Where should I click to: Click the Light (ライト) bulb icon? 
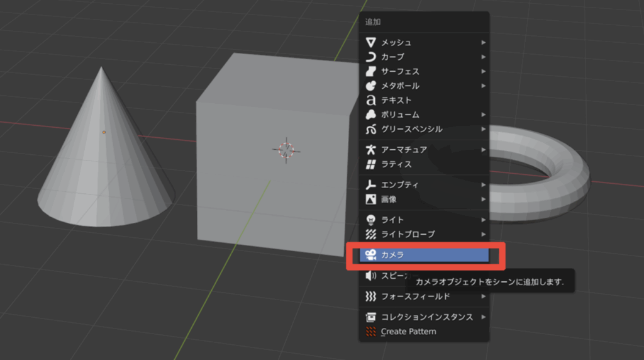click(x=371, y=220)
